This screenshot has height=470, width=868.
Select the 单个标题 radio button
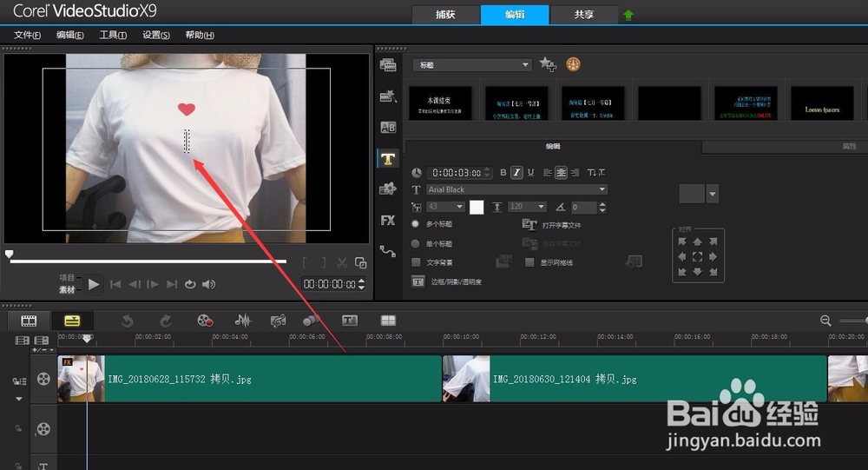point(415,244)
